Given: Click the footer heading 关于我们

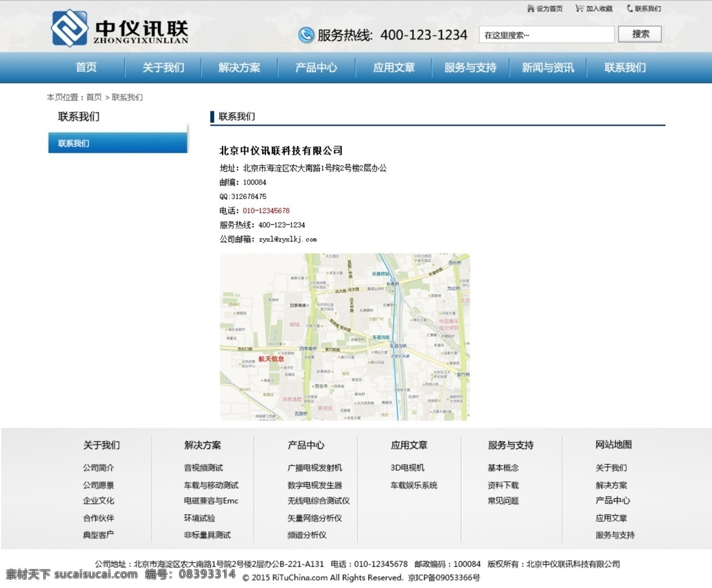Looking at the screenshot, I should pos(101,445).
